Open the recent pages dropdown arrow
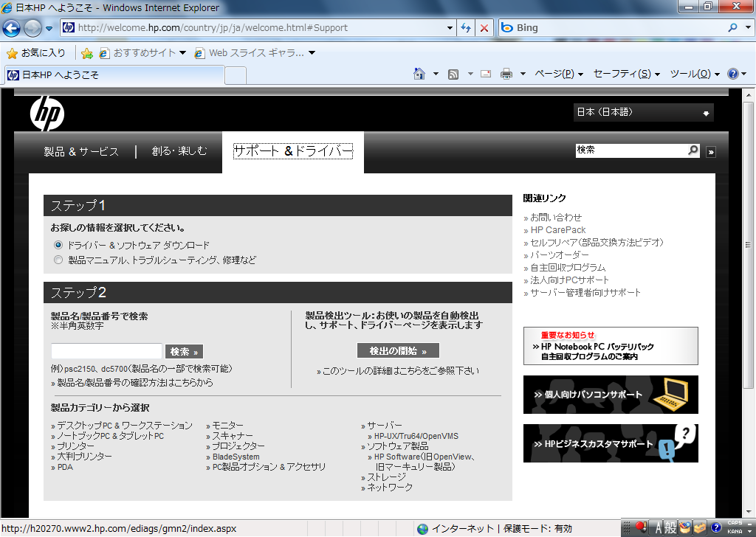The height and width of the screenshot is (537, 756). (49, 29)
